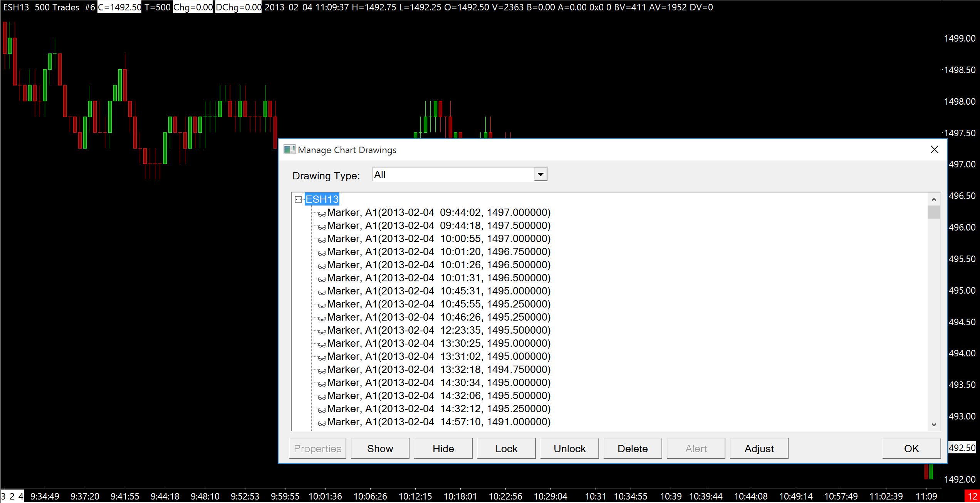980x503 pixels.
Task: Confirm dialog with OK button
Action: click(x=911, y=449)
